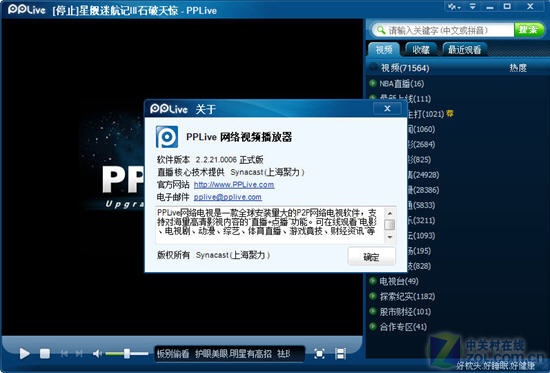This screenshot has height=373, width=550.
Task: Open the 股市财经(101) category
Action: [x=405, y=312]
